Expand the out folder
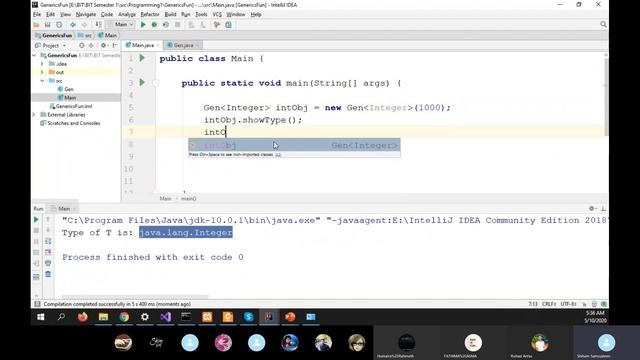640x360 pixels. [42, 72]
